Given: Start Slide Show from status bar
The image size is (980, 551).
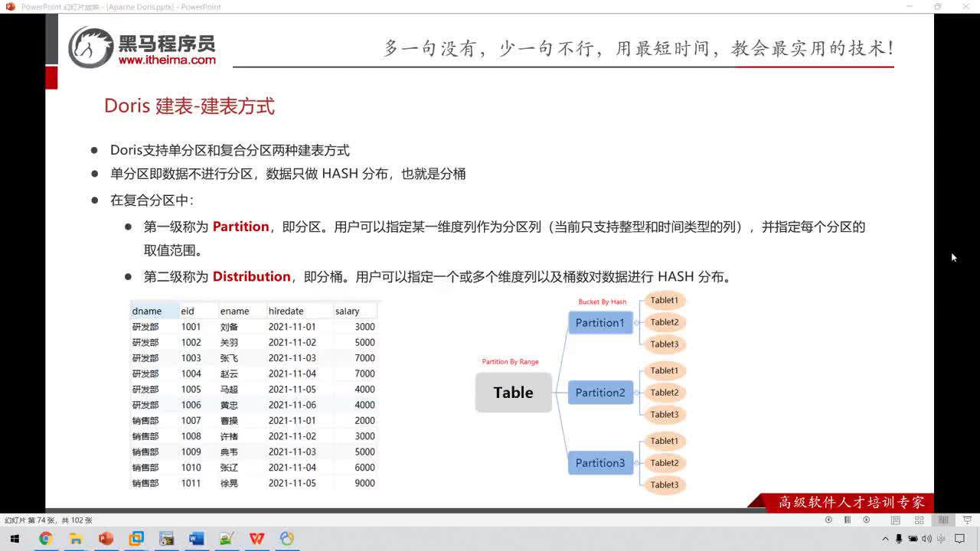Looking at the screenshot, I should coord(968,520).
